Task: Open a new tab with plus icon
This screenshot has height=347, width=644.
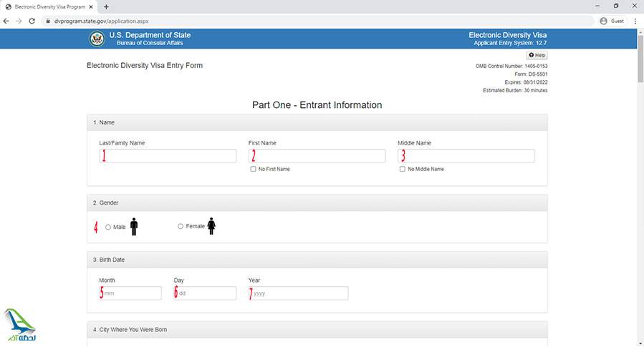Action: [x=106, y=6]
